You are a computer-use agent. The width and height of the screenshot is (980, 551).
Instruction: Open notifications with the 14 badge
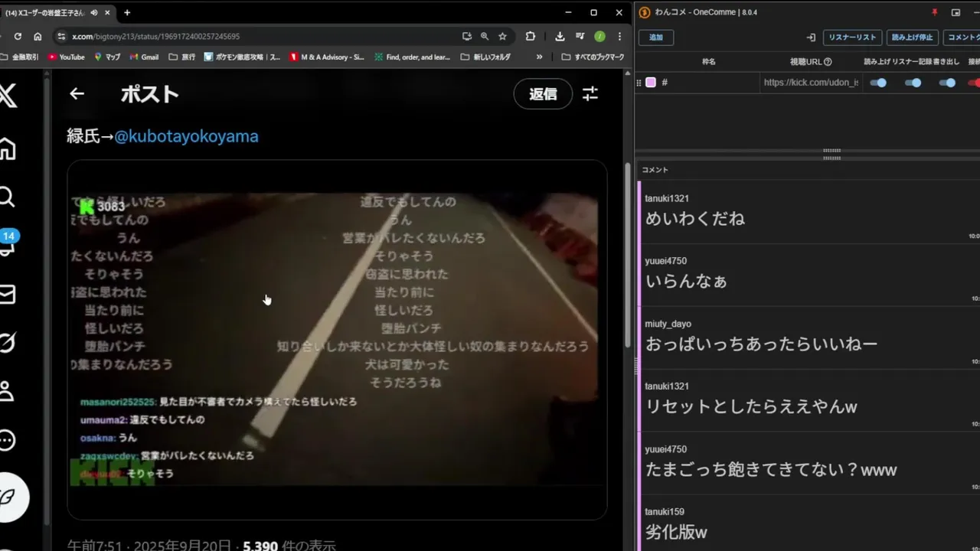8,243
